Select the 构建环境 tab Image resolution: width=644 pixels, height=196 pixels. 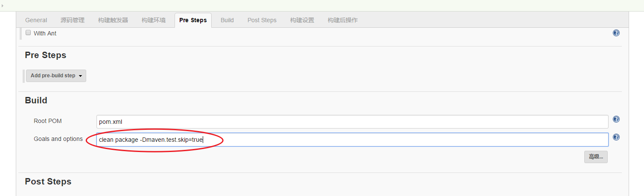(154, 20)
